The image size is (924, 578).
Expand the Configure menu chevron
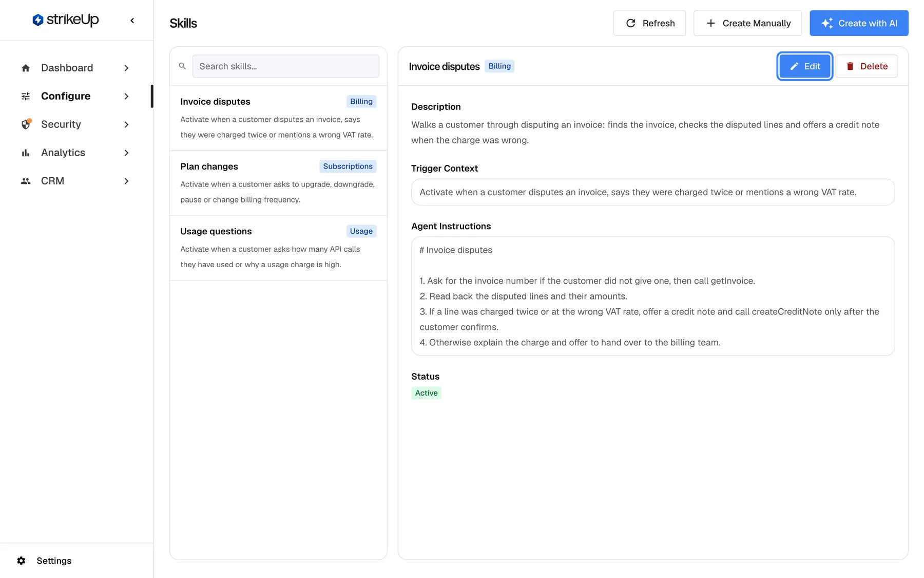pyautogui.click(x=126, y=96)
